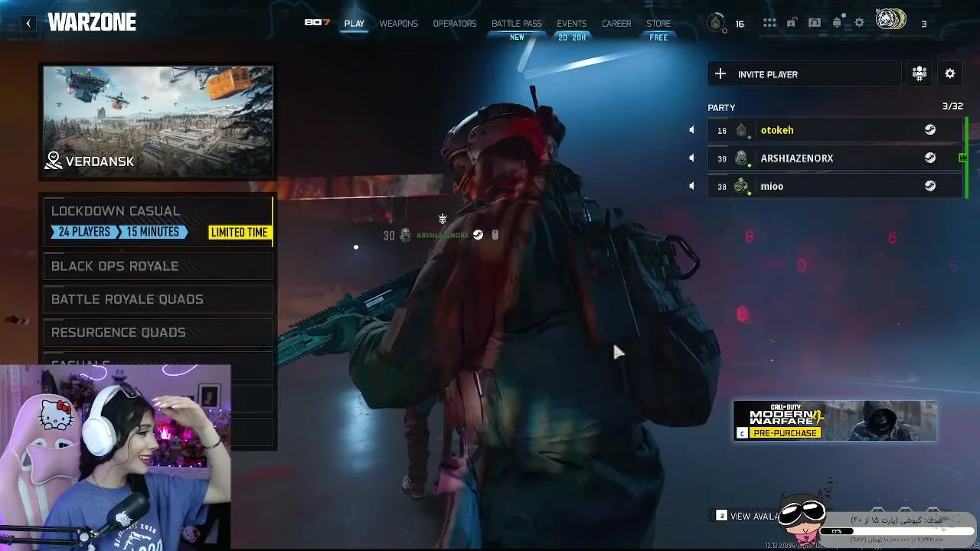Click the player level 16 in top bar

[x=740, y=24]
